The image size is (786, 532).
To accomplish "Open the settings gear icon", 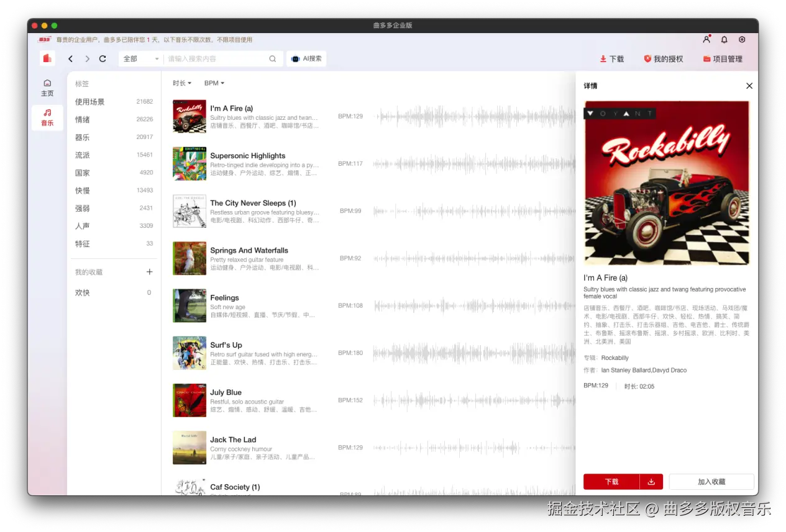I will click(742, 40).
